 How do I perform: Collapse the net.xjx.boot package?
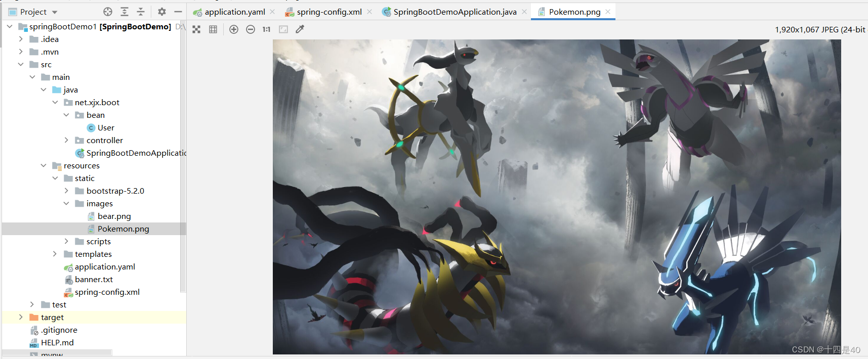click(x=55, y=102)
